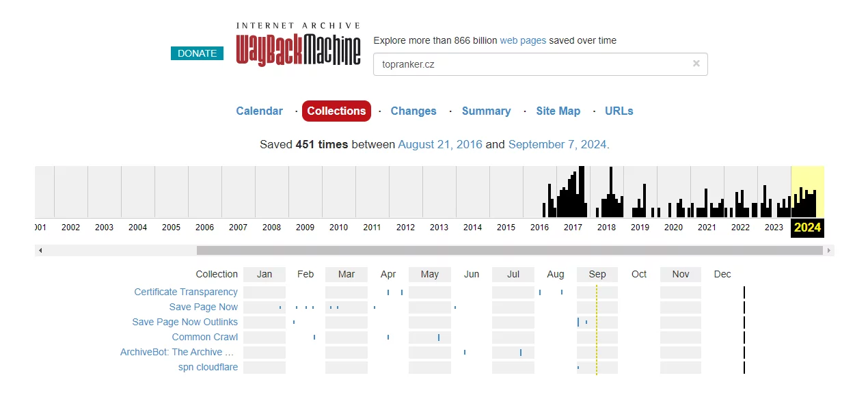Open the URLs tab

click(619, 111)
